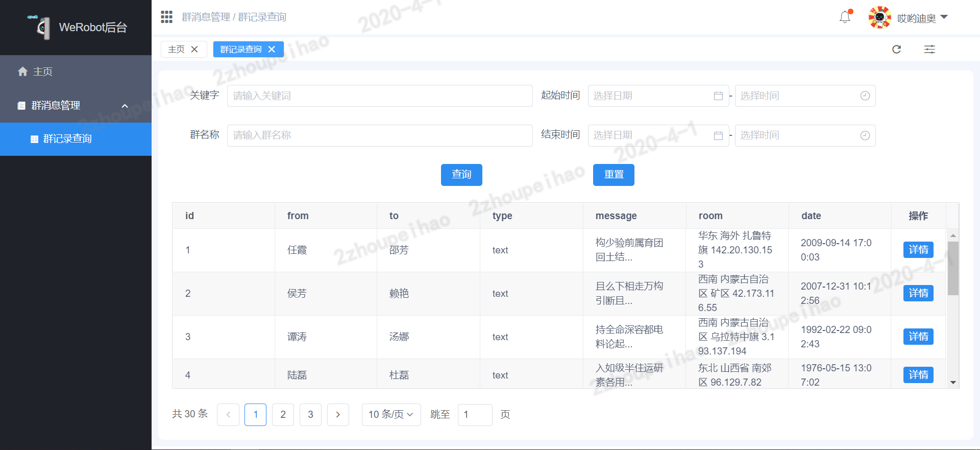This screenshot has height=450, width=980.
Task: Click table scrollbar up arrow
Action: (x=953, y=235)
